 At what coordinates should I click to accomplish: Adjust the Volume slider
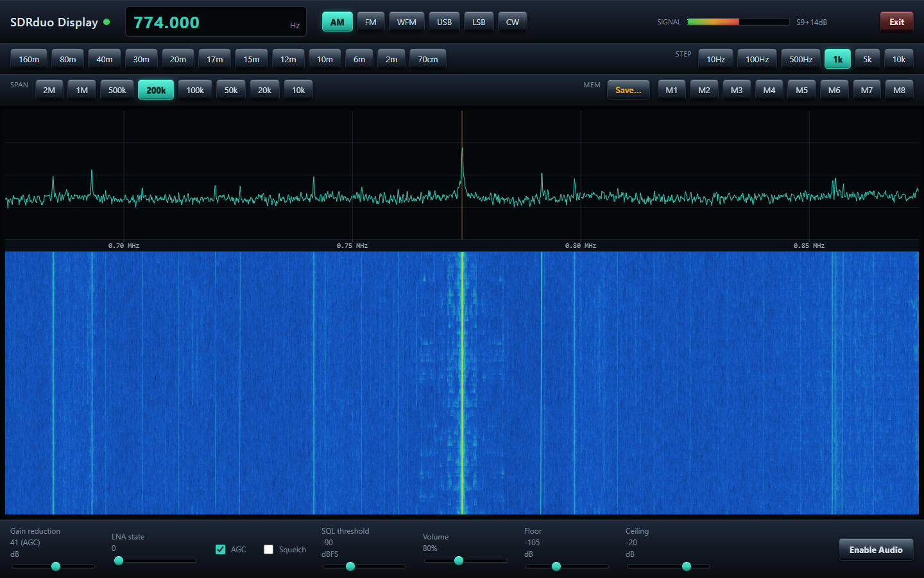tap(465, 561)
